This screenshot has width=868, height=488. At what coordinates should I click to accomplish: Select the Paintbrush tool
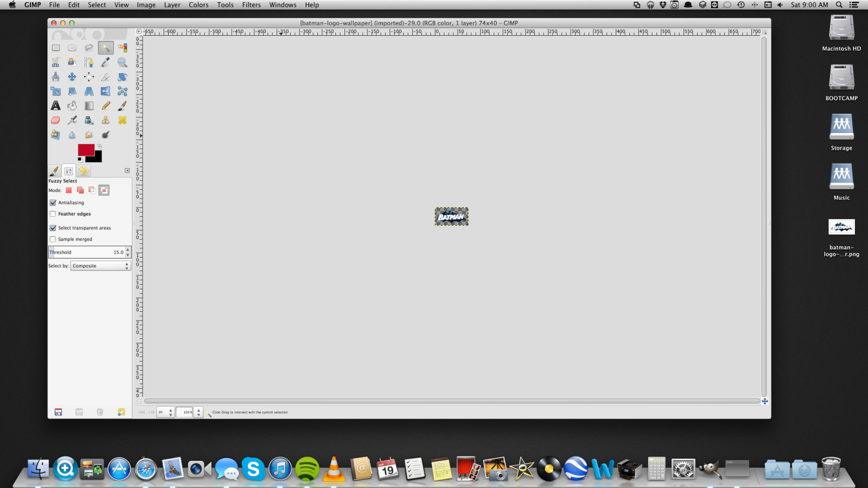click(x=123, y=106)
